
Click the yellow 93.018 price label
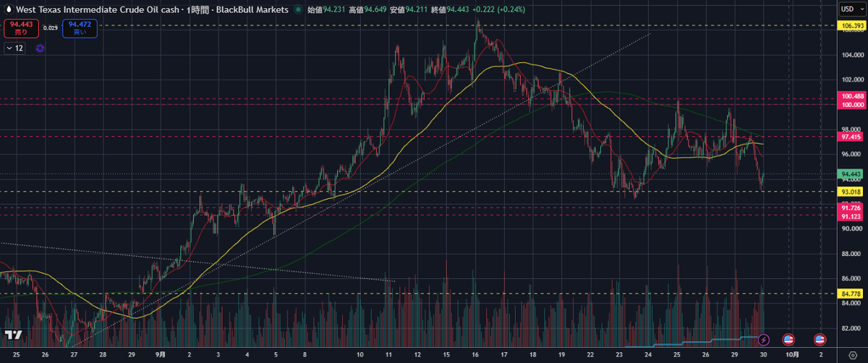click(851, 192)
